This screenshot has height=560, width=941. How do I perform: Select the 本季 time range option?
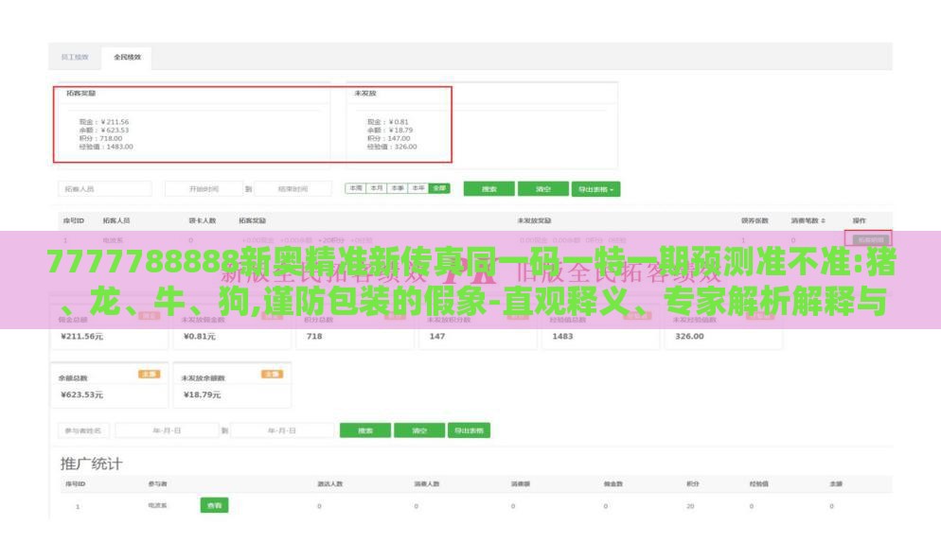(398, 188)
